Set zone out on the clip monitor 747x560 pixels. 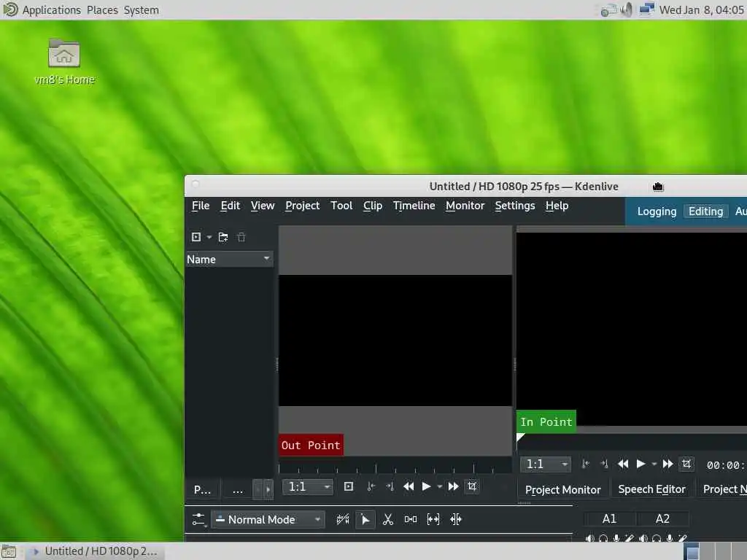click(x=390, y=486)
